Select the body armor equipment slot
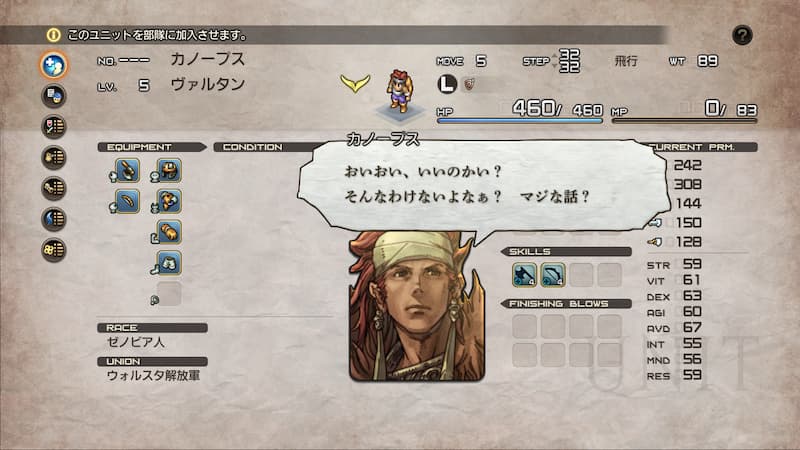This screenshot has height=450, width=800. [169, 201]
